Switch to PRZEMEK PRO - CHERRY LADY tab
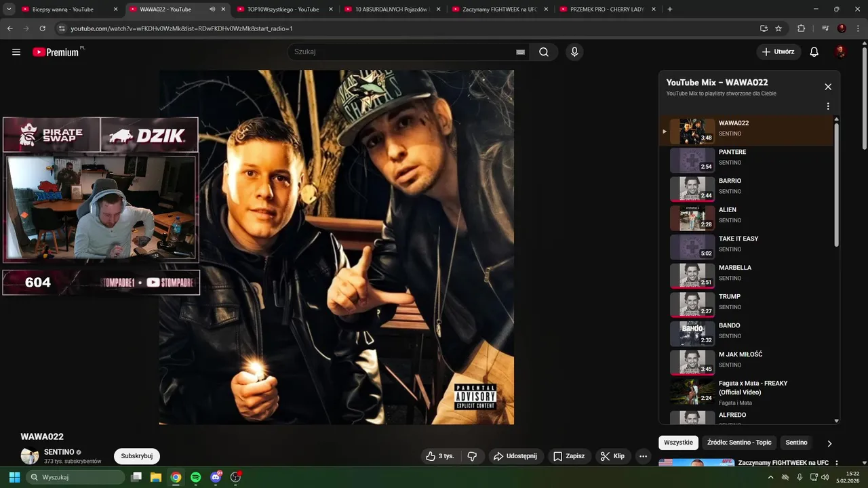The height and width of the screenshot is (488, 868). click(x=608, y=9)
